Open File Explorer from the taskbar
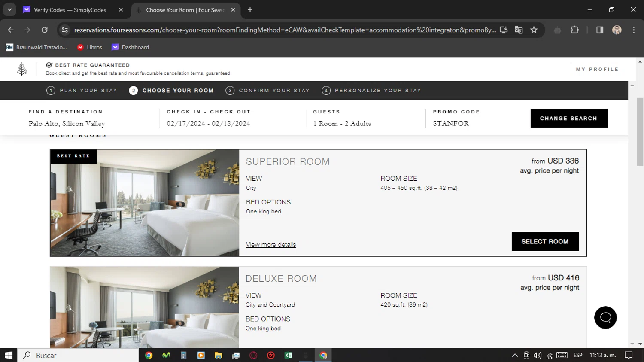 click(x=219, y=355)
